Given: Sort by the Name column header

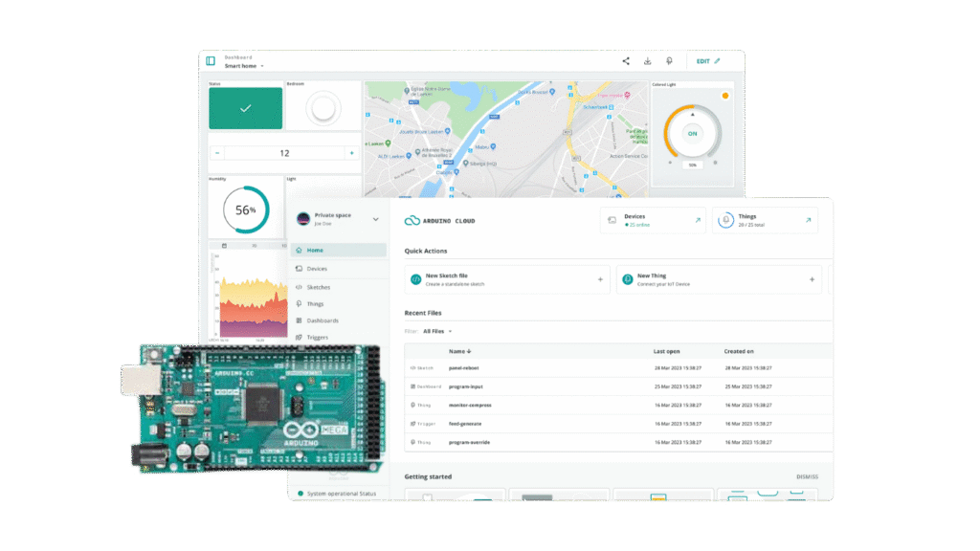Looking at the screenshot, I should point(460,352).
